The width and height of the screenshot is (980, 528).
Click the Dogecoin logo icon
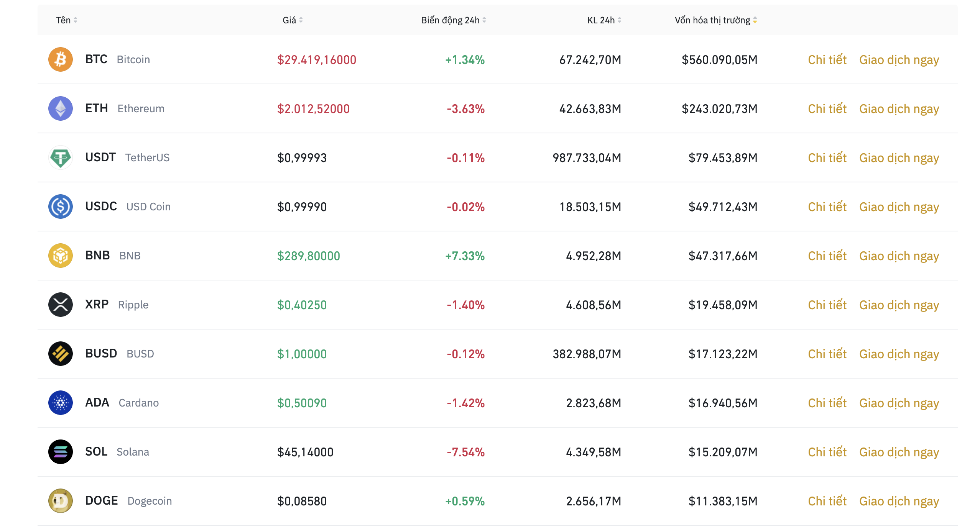[x=61, y=501]
